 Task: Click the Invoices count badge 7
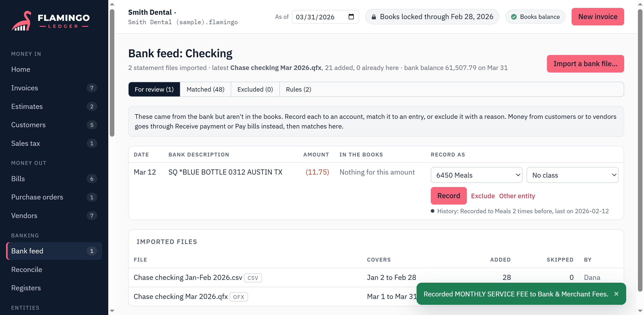(x=92, y=88)
